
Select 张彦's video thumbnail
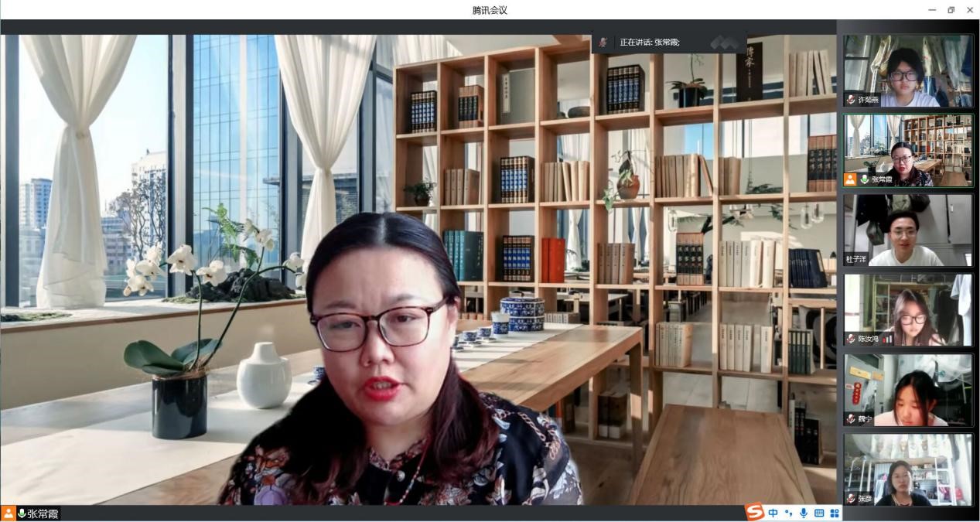pos(908,469)
